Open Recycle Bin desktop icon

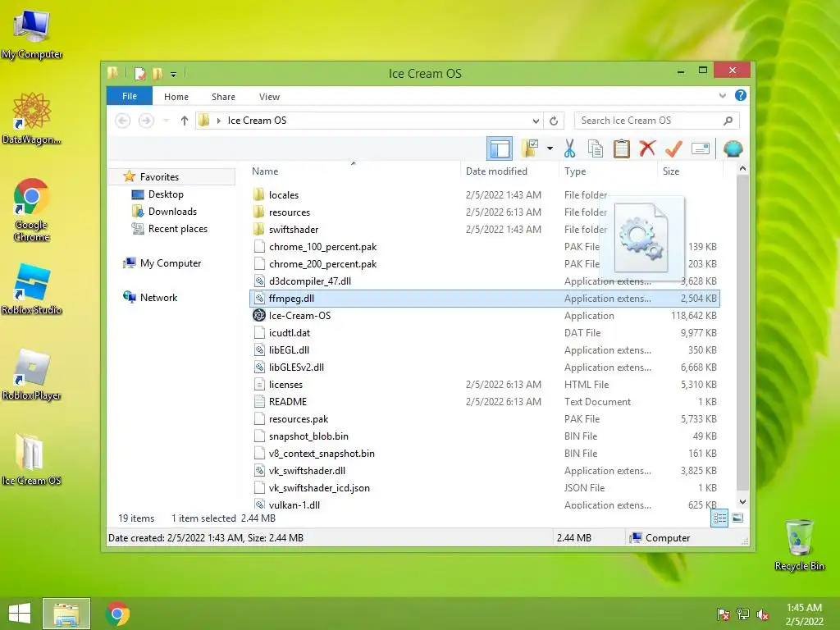[x=799, y=545]
